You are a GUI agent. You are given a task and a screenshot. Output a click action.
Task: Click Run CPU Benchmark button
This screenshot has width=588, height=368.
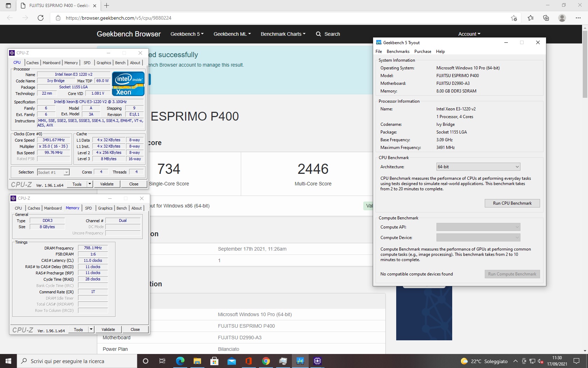(x=512, y=203)
